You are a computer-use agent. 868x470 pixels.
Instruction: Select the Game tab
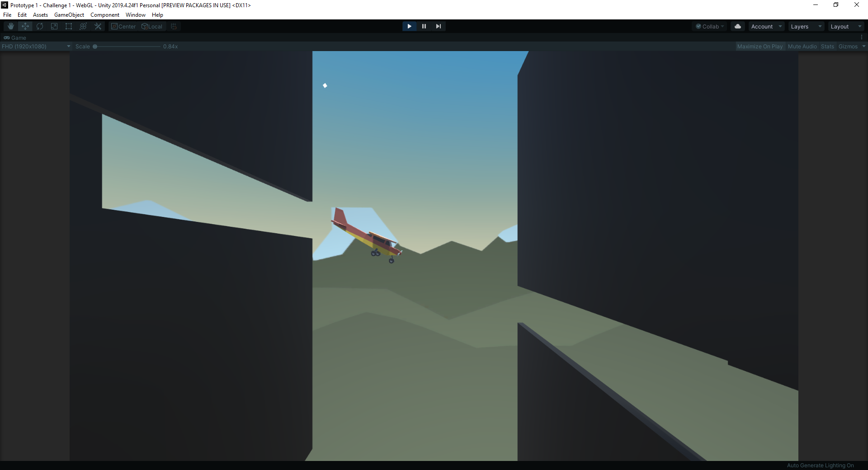[15, 38]
